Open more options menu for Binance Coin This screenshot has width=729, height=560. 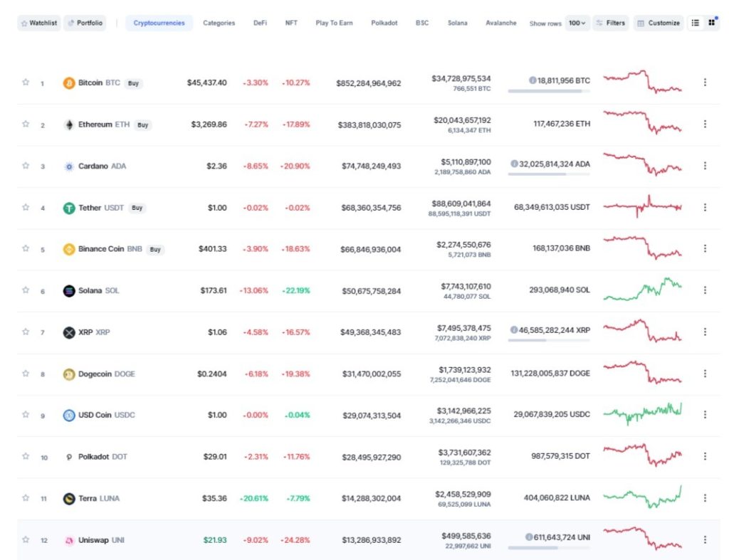click(705, 248)
